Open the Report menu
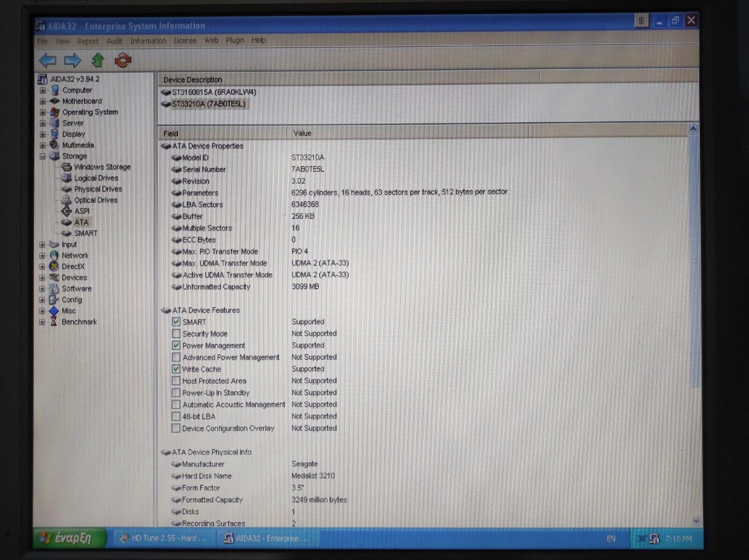 pos(88,41)
